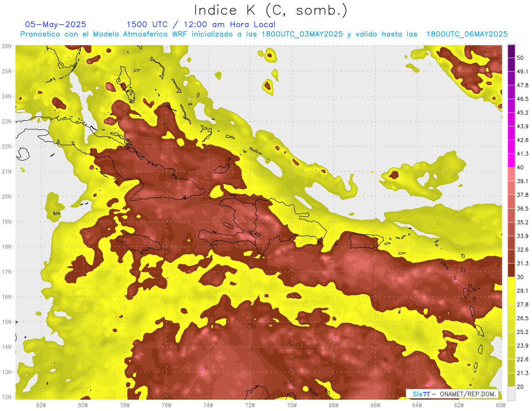This screenshot has width=532, height=411.
Task: Click the colorbar label '31.3'
Action: [523, 263]
